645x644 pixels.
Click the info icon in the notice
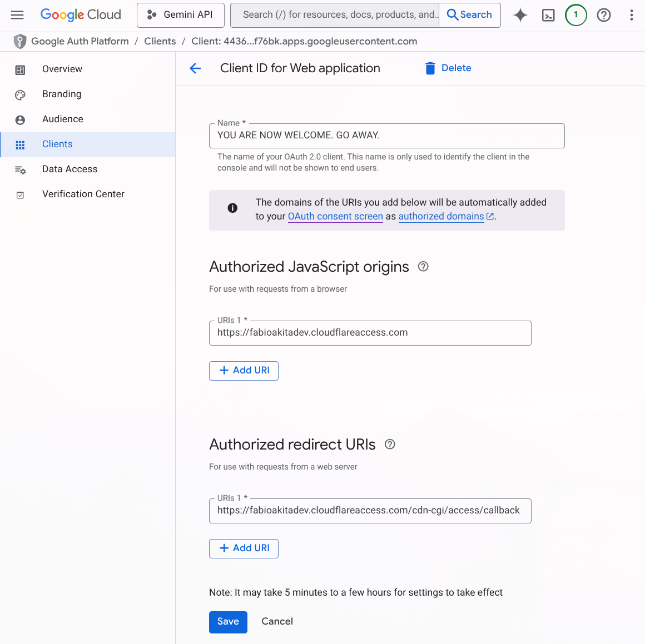tap(232, 208)
